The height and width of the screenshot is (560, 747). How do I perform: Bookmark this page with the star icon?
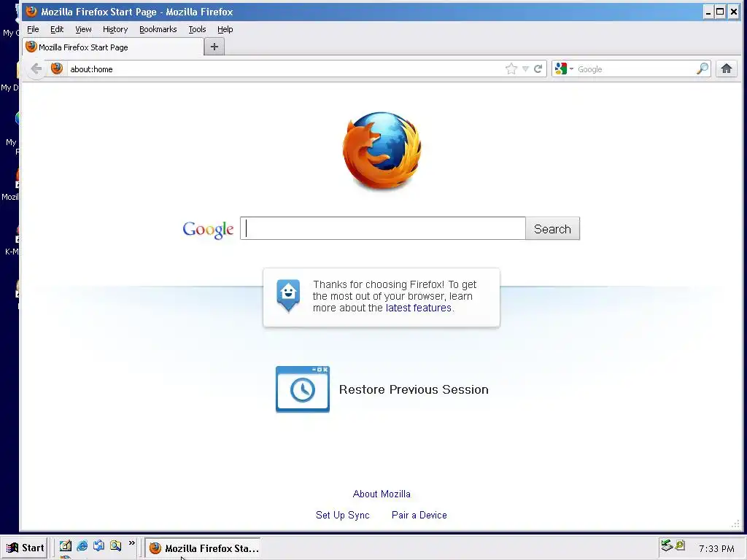tap(511, 69)
